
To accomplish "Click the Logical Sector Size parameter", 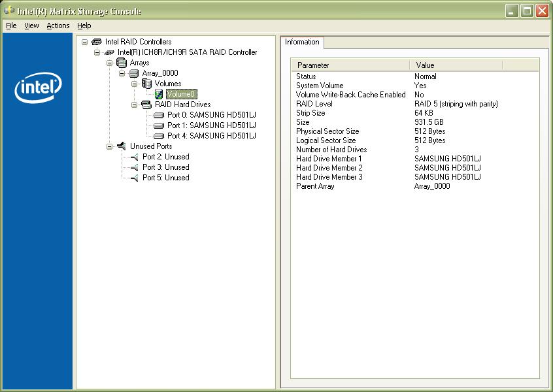I will (x=326, y=140).
